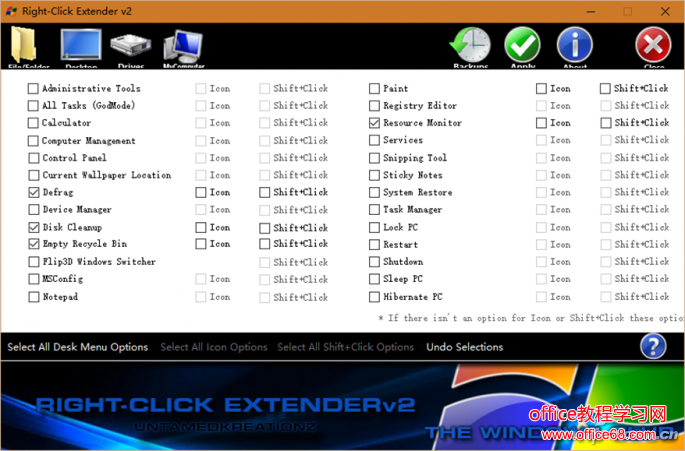The height and width of the screenshot is (451, 685).
Task: Select the MyComputer section icon
Action: (183, 48)
